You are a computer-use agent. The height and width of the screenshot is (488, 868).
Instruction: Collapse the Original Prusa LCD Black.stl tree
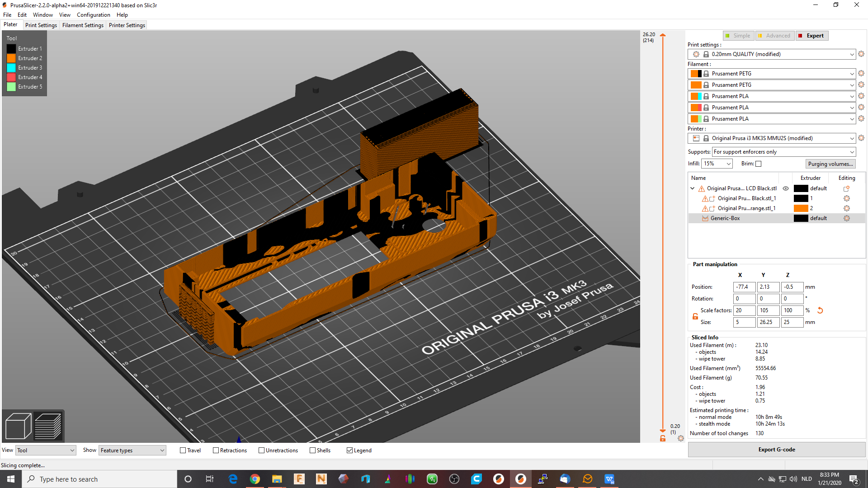click(693, 188)
